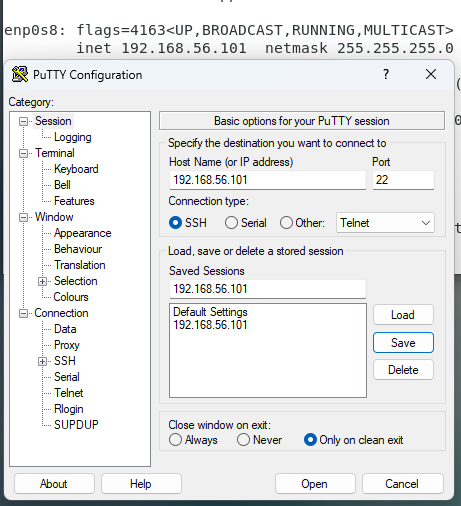Select the Other connection type radio
461x506 pixels.
tap(286, 223)
